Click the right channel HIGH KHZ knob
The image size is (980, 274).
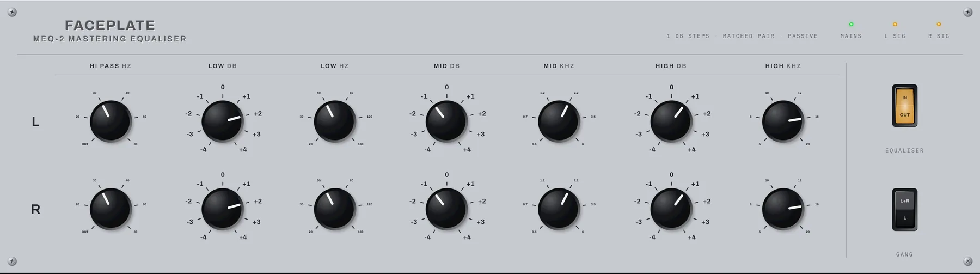tap(783, 209)
